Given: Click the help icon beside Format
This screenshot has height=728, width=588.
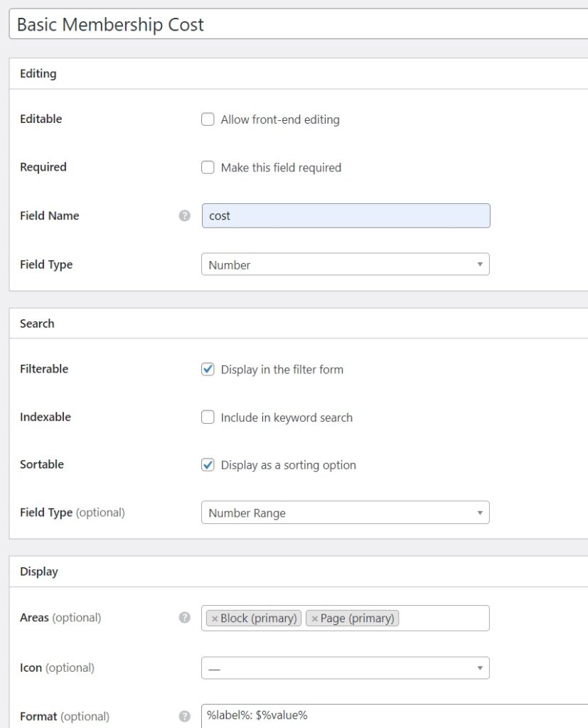Looking at the screenshot, I should pos(184,715).
